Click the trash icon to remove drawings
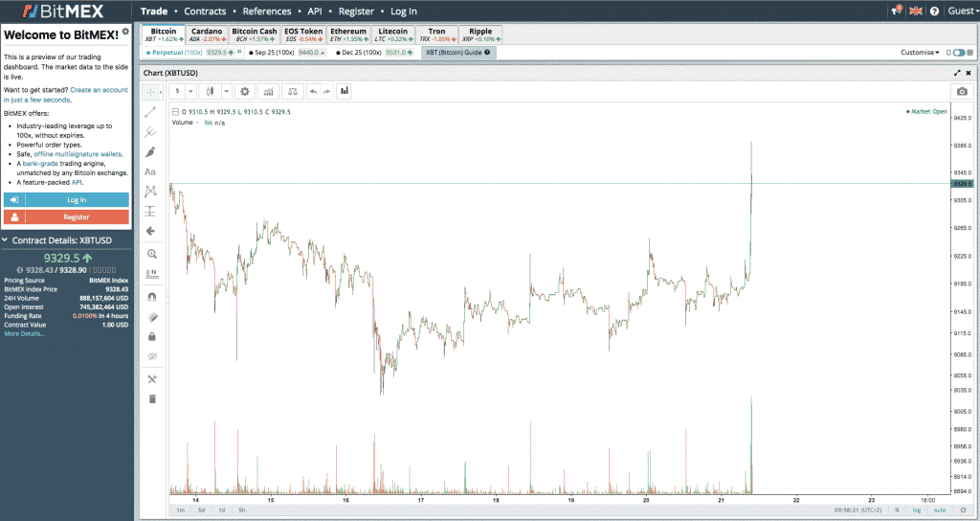The image size is (980, 521). pyautogui.click(x=152, y=399)
